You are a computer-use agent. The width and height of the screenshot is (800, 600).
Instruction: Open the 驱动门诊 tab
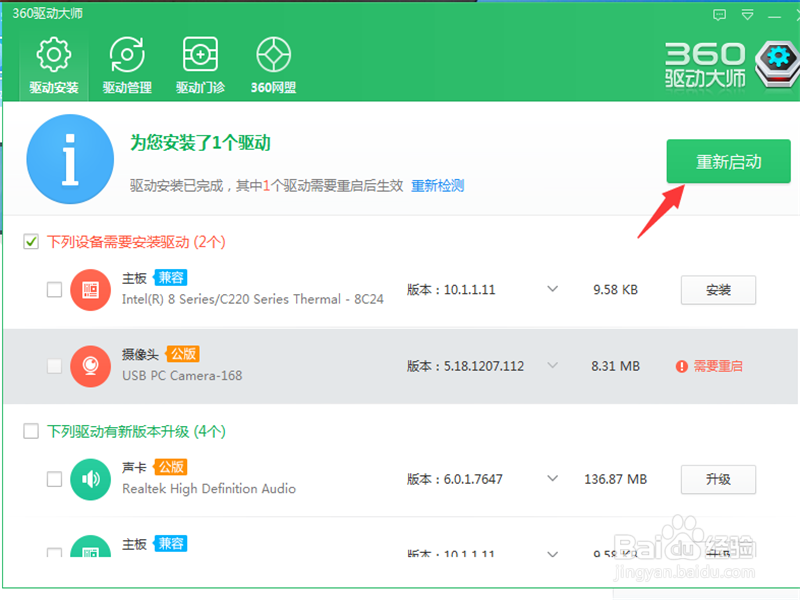201,65
